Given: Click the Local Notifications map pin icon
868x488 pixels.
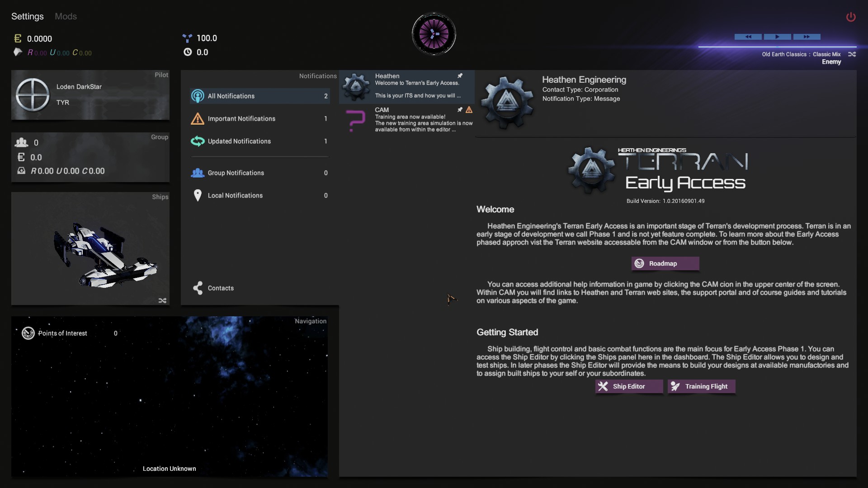Looking at the screenshot, I should click(198, 195).
